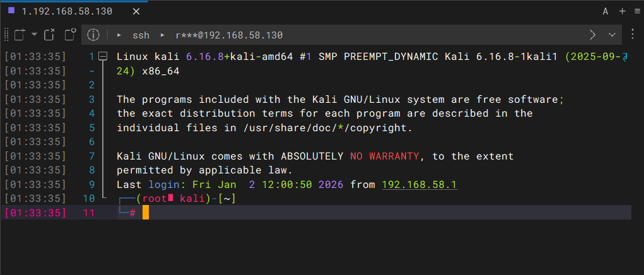Click the terminal prompt input line
This screenshot has height=275, width=644.
[378, 213]
